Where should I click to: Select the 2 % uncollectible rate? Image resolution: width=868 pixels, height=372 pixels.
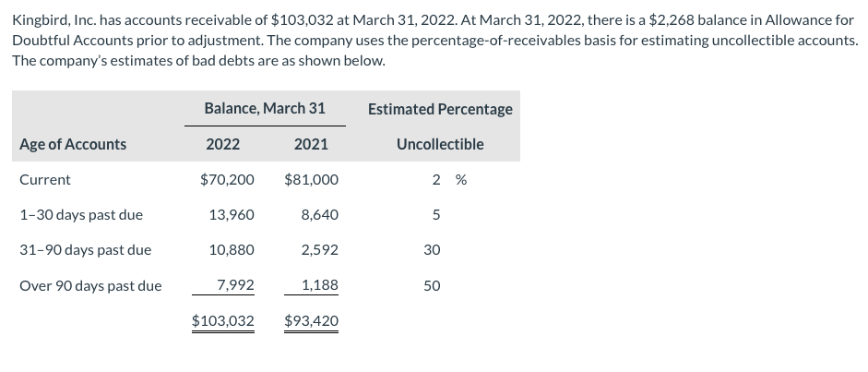coord(449,180)
